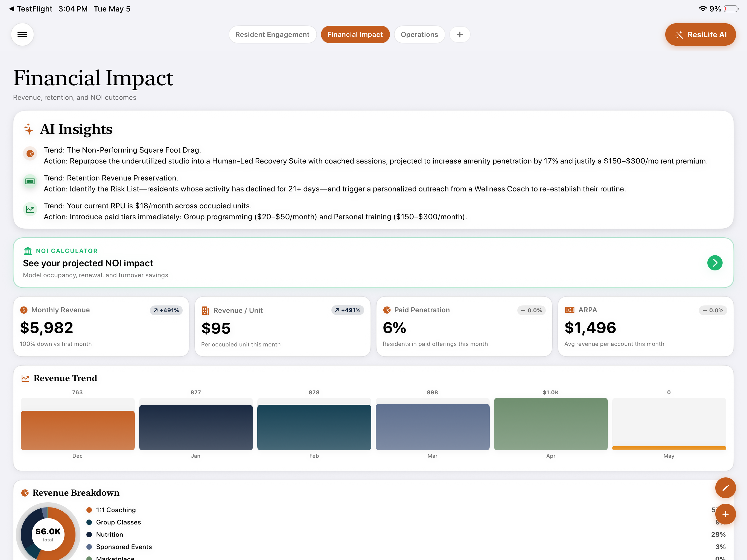The width and height of the screenshot is (747, 560).
Task: Select the December revenue bar
Action: [77, 430]
